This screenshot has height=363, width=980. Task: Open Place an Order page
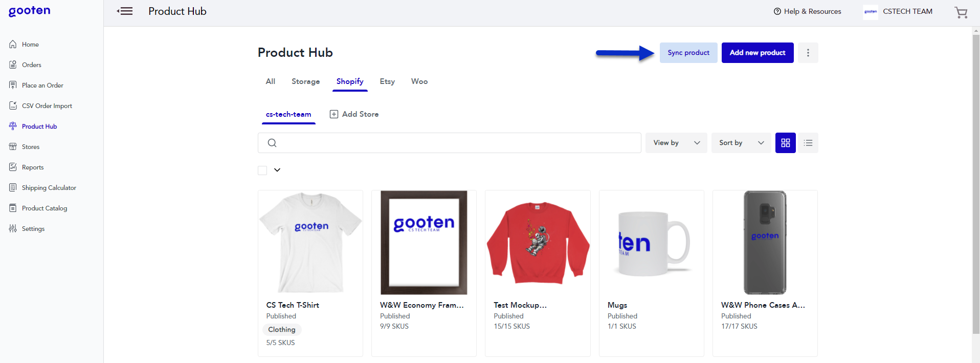42,86
